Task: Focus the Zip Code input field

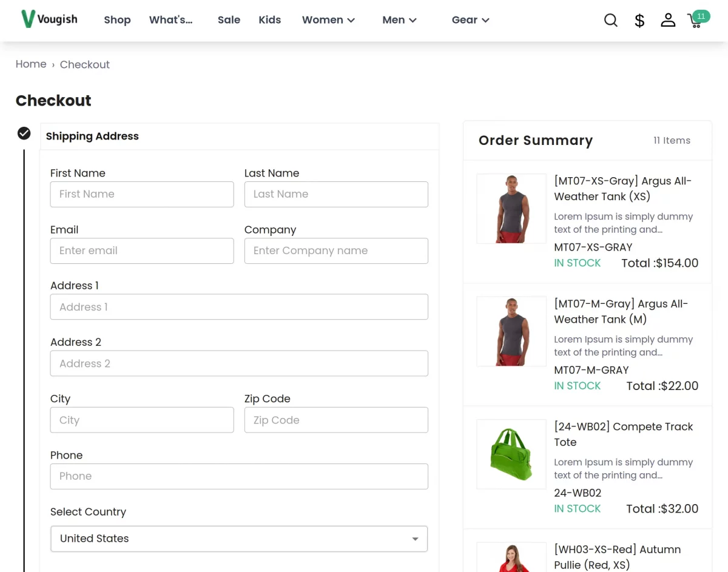Action: click(x=336, y=420)
